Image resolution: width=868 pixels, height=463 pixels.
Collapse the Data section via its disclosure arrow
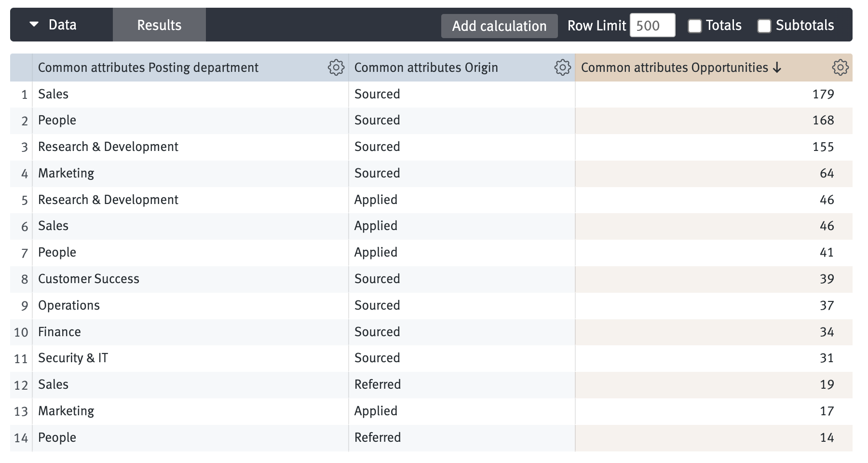[x=33, y=24]
